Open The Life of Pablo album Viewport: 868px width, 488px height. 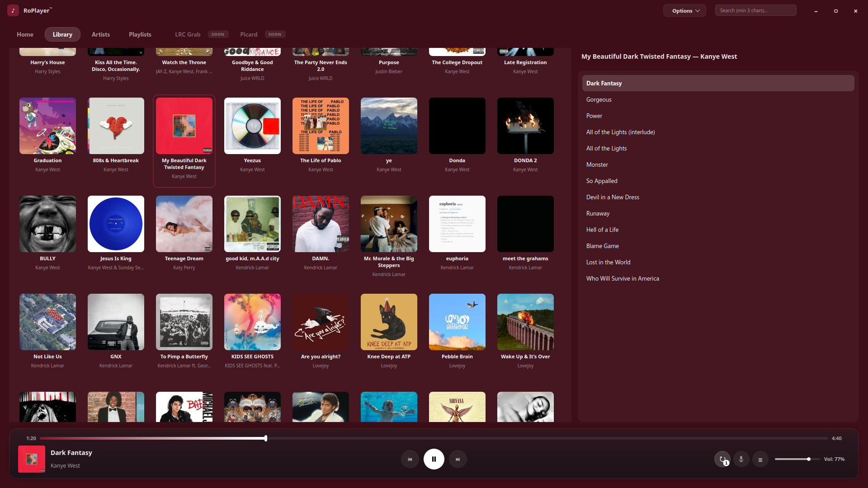click(321, 126)
